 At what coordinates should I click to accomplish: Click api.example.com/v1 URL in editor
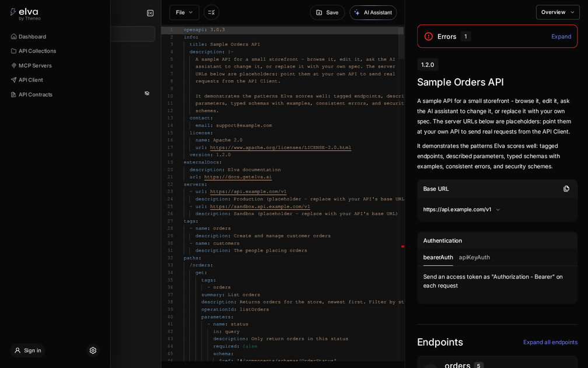(248, 192)
